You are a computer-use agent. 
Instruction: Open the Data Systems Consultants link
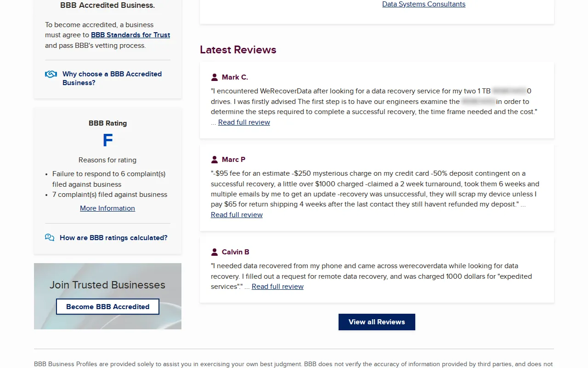[424, 4]
